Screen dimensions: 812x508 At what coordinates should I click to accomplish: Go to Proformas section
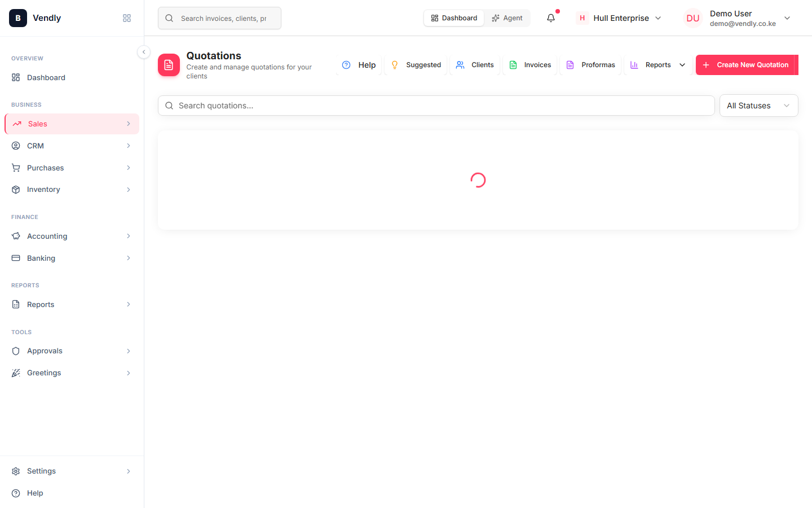[590, 65]
